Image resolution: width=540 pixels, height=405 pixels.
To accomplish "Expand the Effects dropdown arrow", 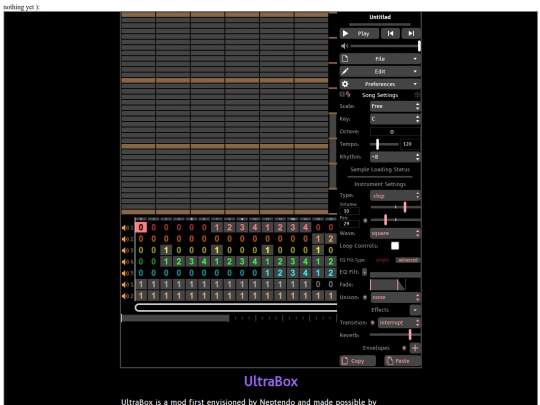I will [415, 310].
